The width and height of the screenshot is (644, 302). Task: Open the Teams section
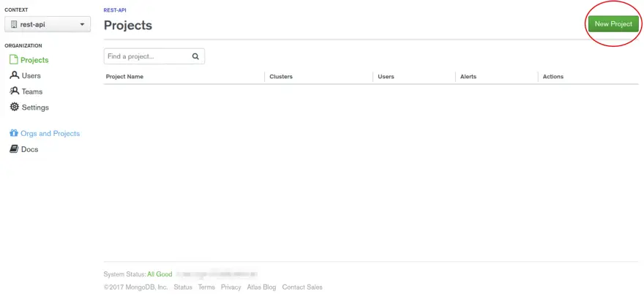[32, 91]
